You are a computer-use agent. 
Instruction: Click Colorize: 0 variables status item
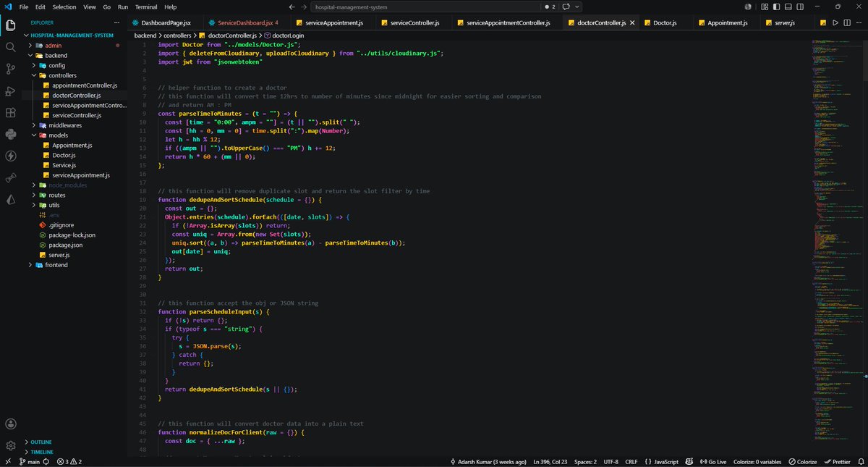pyautogui.click(x=757, y=461)
